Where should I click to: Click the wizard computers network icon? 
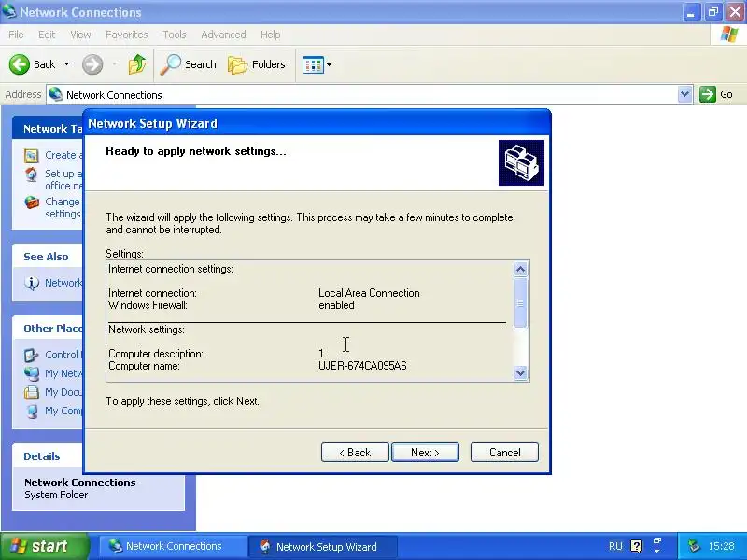coord(521,162)
